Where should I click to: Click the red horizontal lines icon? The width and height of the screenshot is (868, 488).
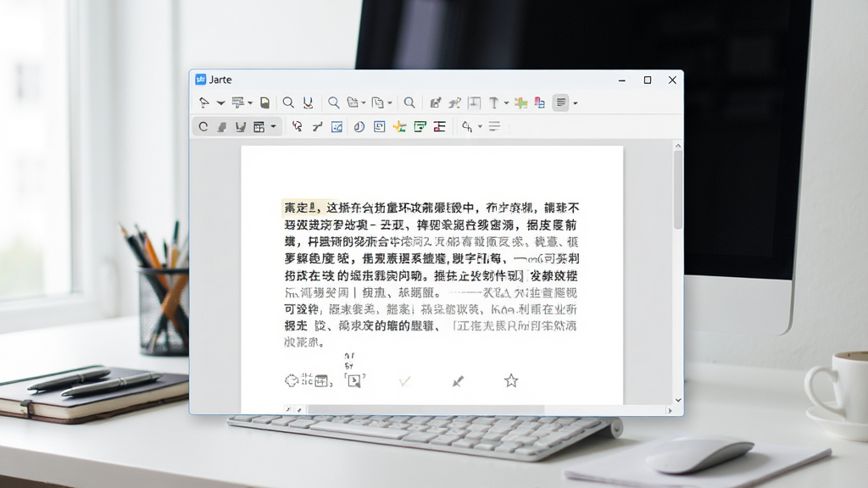(440, 127)
